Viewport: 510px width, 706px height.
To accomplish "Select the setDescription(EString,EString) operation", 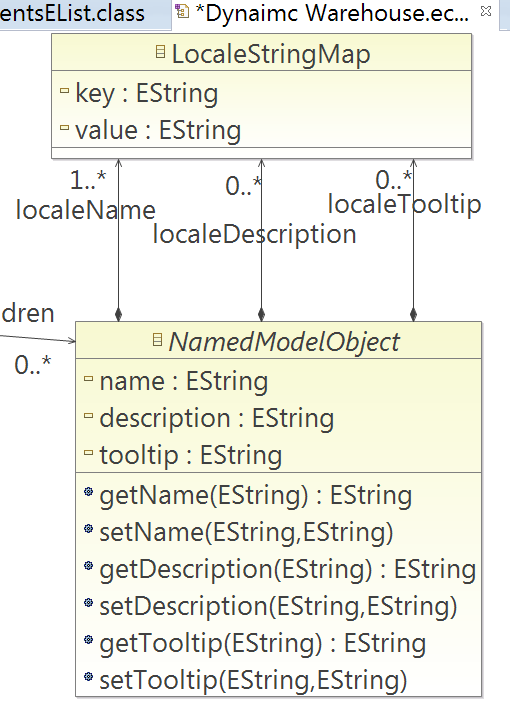I will [x=278, y=606].
